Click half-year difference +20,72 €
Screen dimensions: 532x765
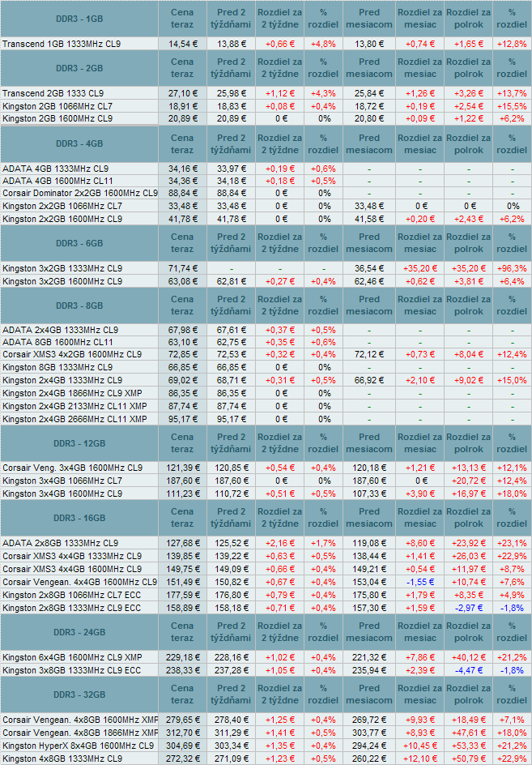469,481
